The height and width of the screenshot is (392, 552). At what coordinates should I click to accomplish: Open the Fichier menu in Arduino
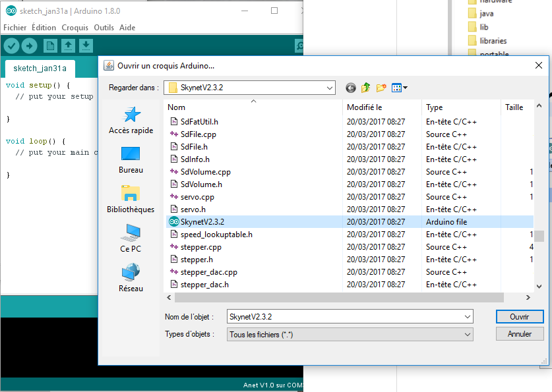pyautogui.click(x=15, y=28)
